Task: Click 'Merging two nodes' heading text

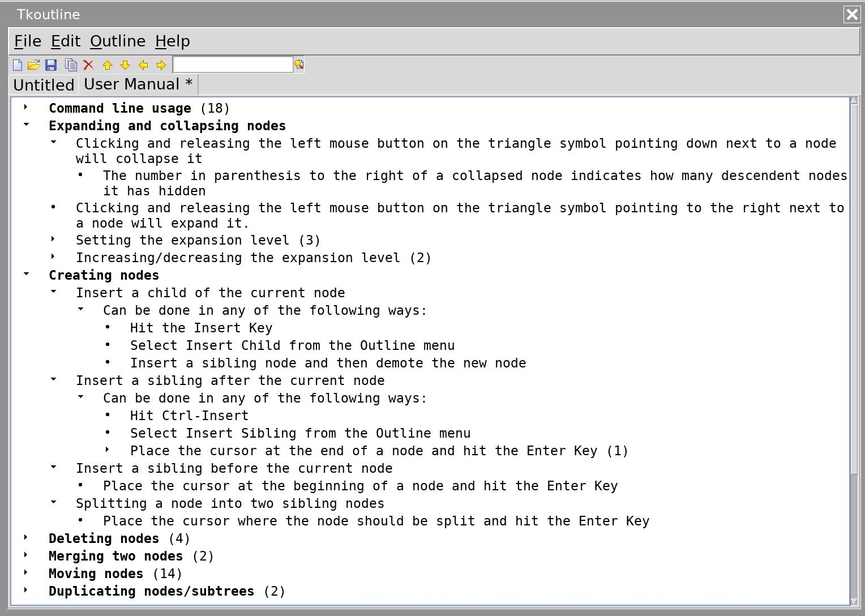Action: tap(116, 556)
